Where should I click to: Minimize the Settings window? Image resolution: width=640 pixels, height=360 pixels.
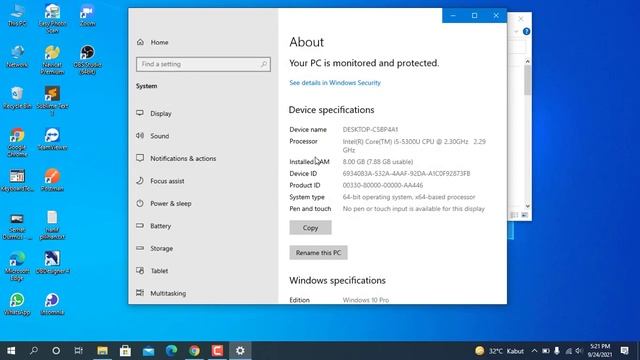(x=453, y=16)
